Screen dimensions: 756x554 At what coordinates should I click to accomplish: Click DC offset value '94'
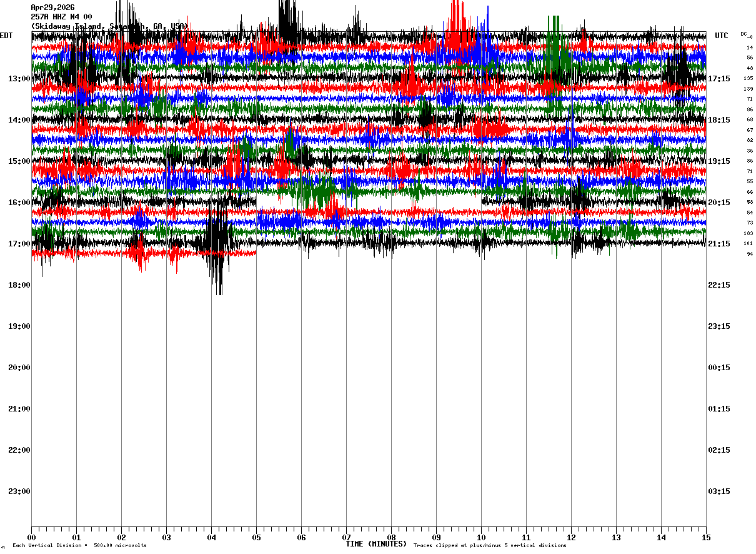[750, 254]
